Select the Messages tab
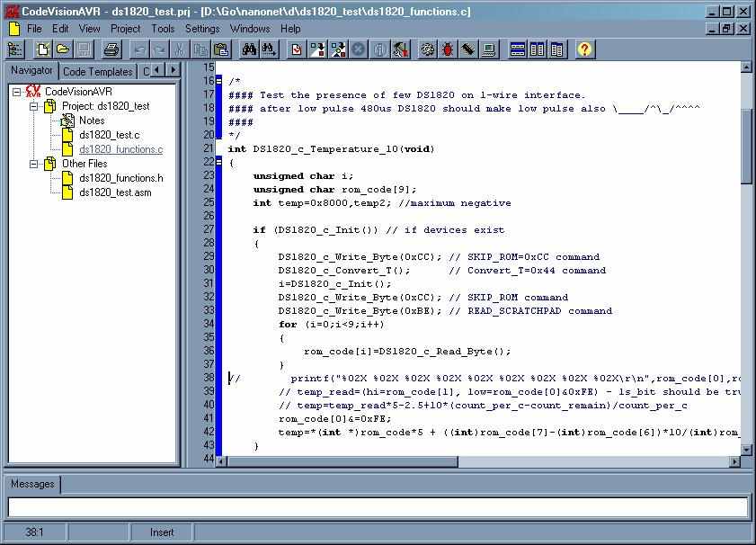This screenshot has width=756, height=545. 32,484
